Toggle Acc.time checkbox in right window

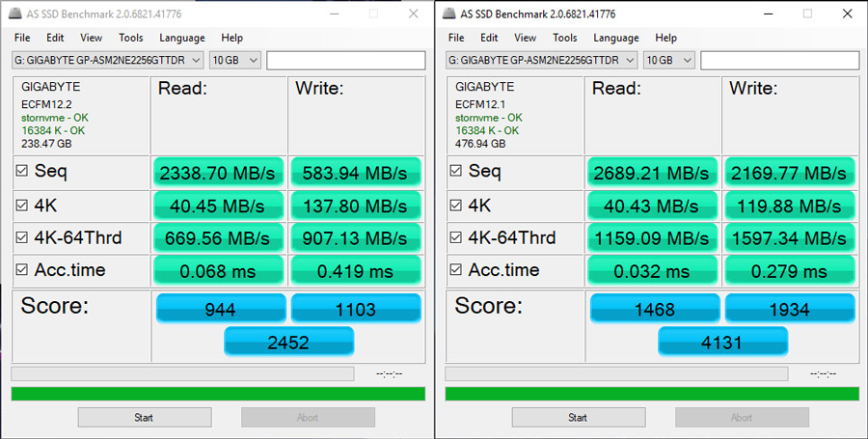455,269
